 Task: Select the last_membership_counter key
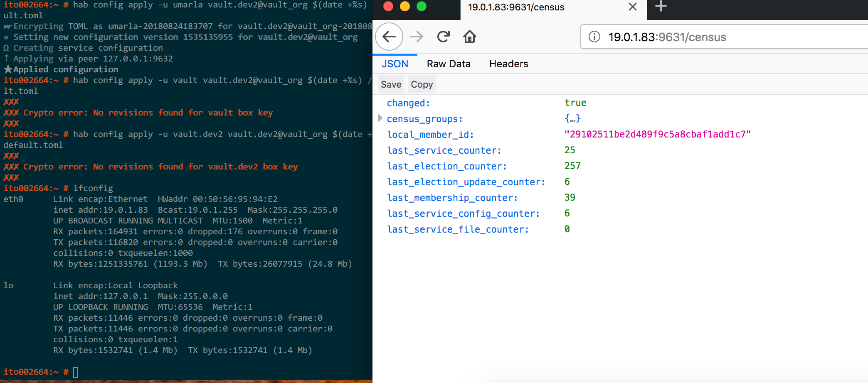tap(452, 198)
